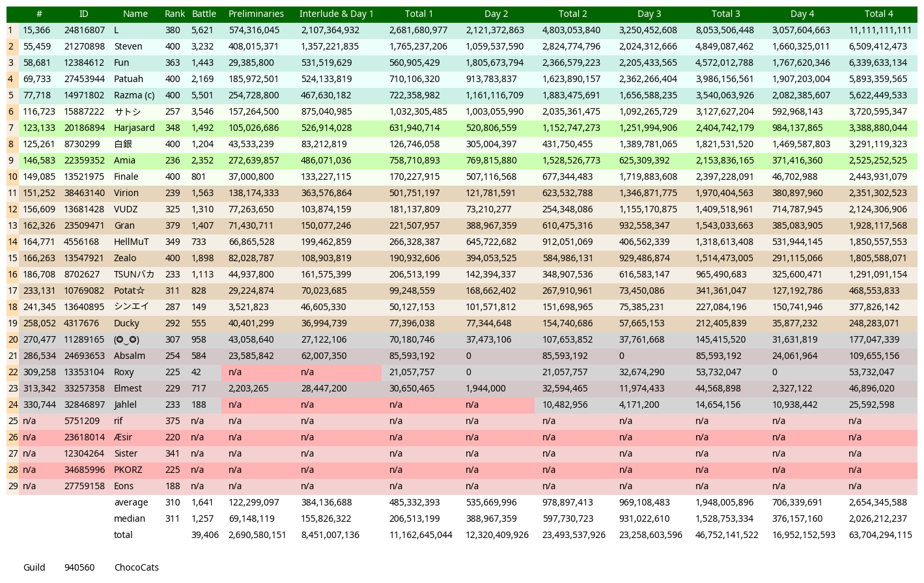
Task: Select the Day 4 value 984,137,865
Action: [798, 128]
